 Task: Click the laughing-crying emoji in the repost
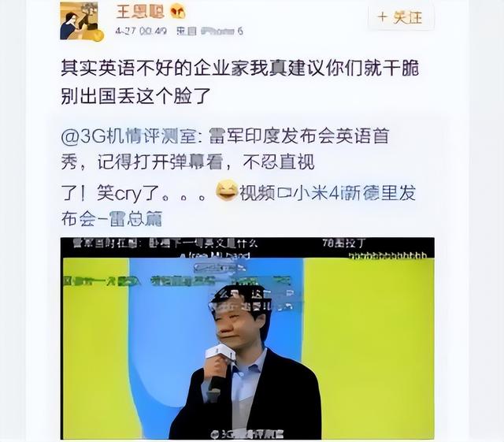[x=227, y=191]
